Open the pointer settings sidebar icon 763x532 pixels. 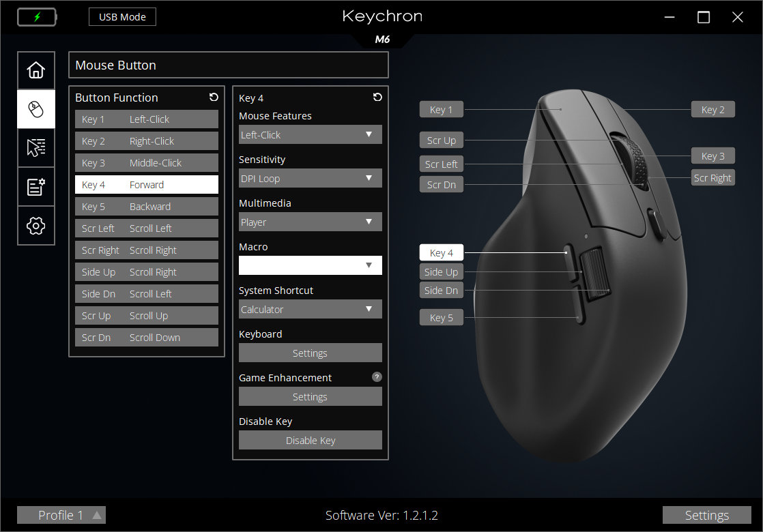coord(36,148)
